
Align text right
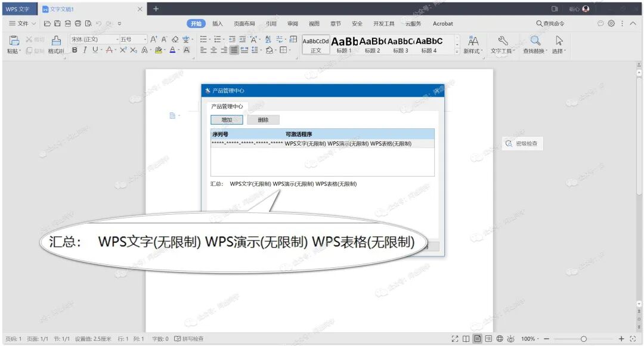coord(224,50)
